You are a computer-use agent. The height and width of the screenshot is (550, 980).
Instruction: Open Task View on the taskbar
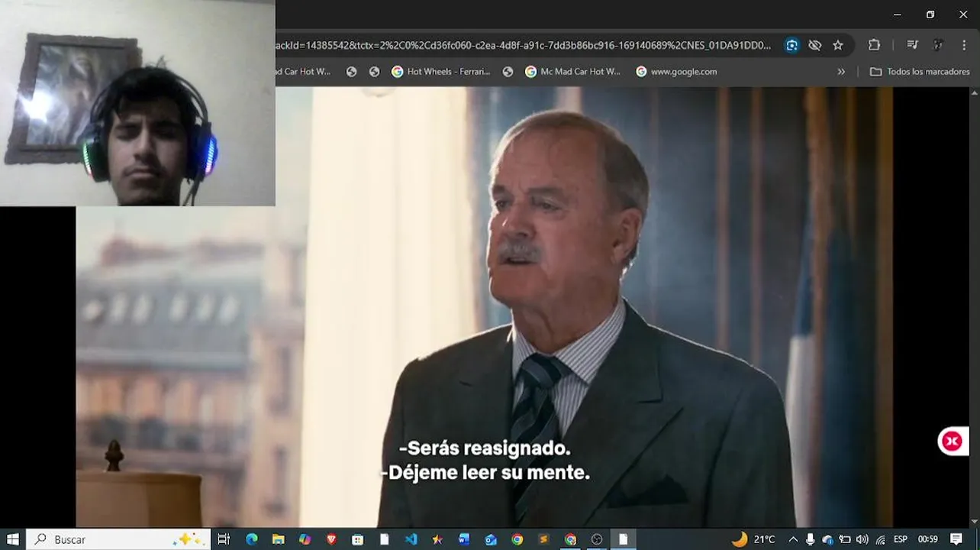point(224,539)
